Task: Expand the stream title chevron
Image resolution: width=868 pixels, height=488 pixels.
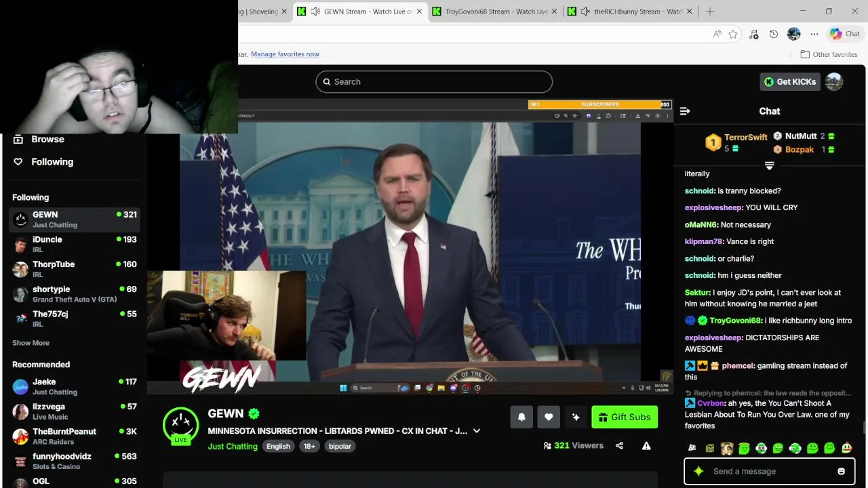Action: [x=477, y=431]
